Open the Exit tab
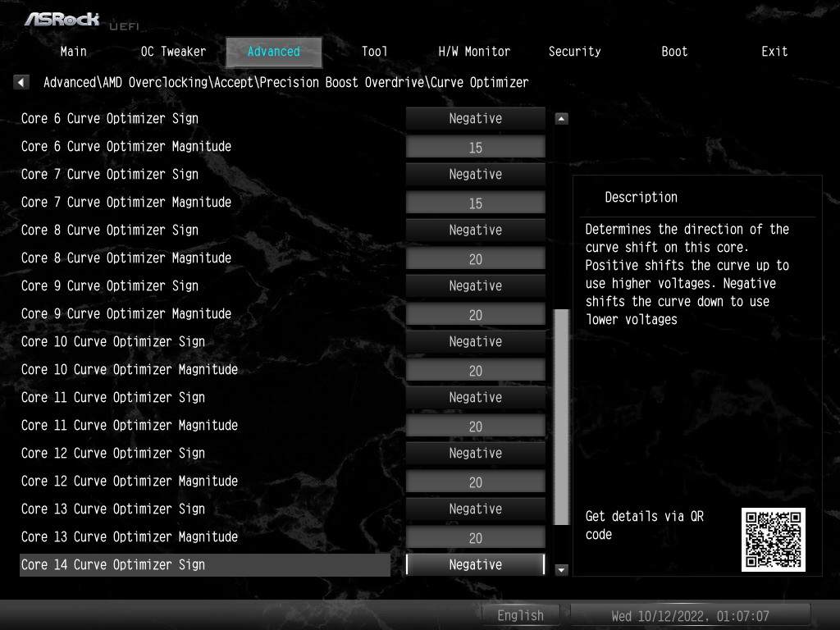840x630 pixels. [774, 52]
